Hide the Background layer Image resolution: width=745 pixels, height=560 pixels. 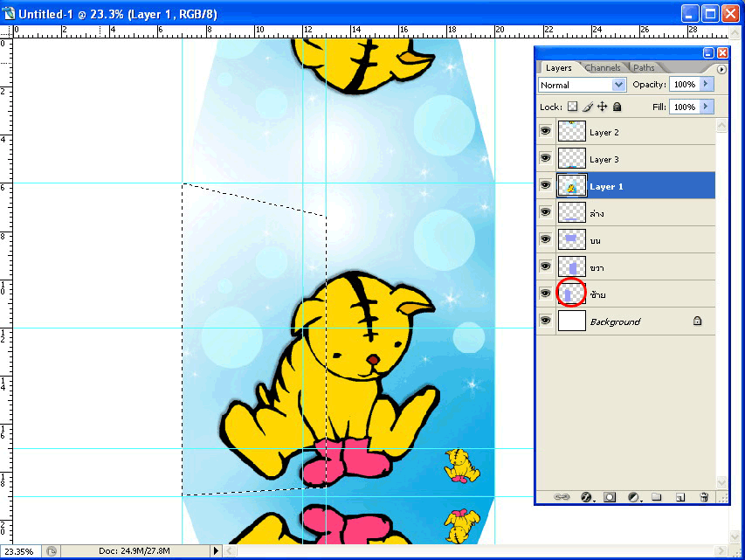(x=546, y=321)
